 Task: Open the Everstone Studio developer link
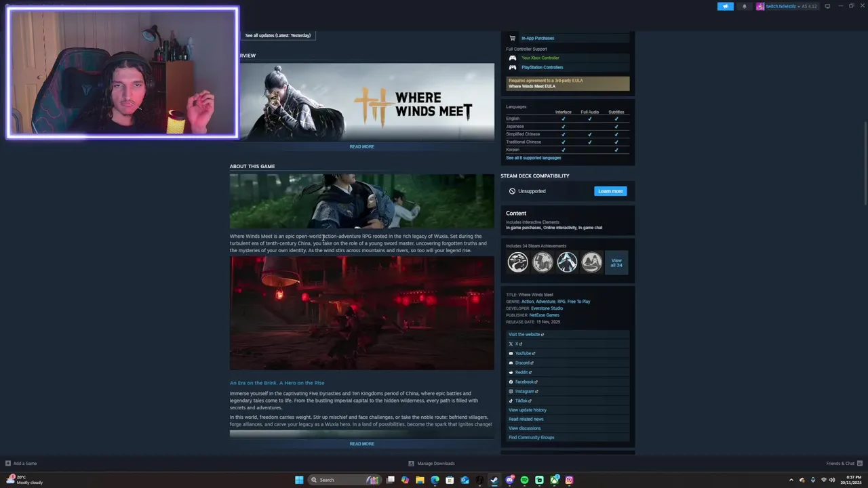coord(547,308)
